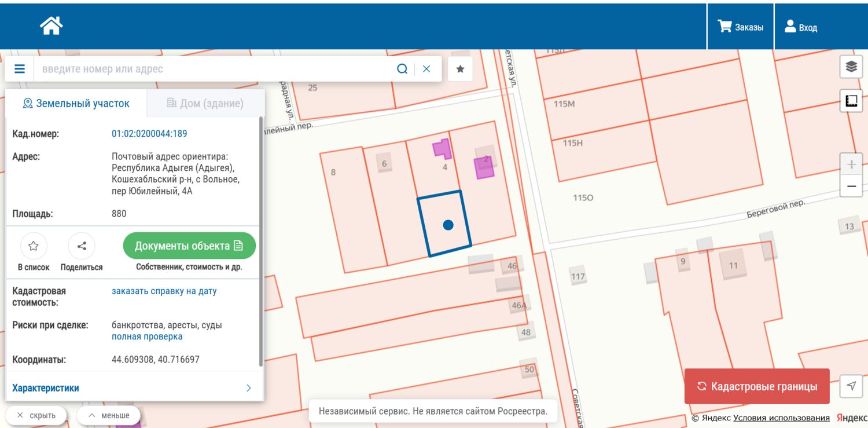868x428 pixels.
Task: Open favorites star button near search
Action: coord(460,69)
